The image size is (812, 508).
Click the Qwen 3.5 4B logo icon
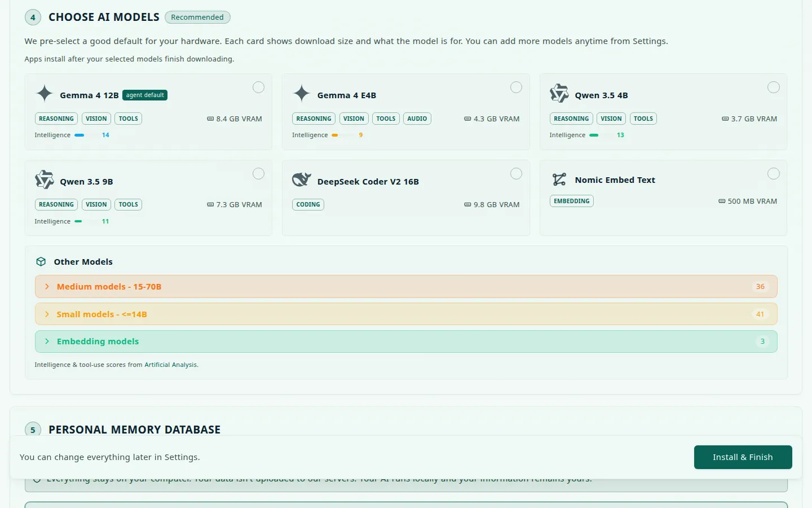coord(559,93)
